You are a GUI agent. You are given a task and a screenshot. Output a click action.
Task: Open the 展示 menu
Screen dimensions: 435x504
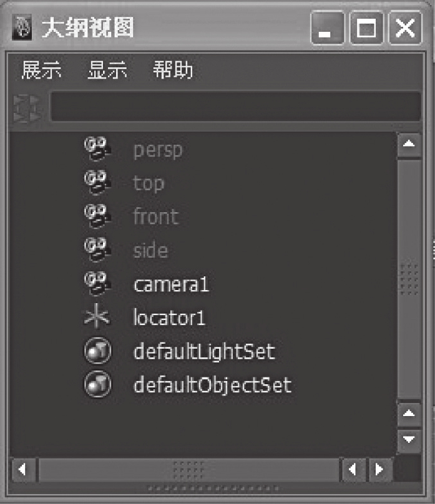41,70
